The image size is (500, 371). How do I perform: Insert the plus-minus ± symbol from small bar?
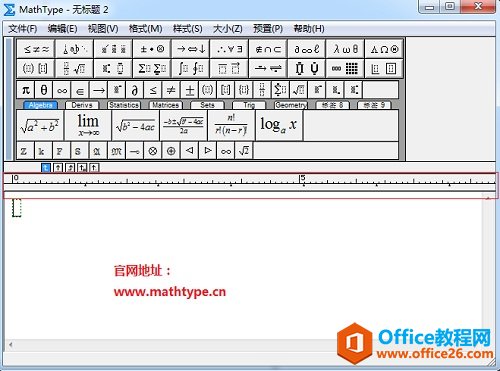coord(189,90)
